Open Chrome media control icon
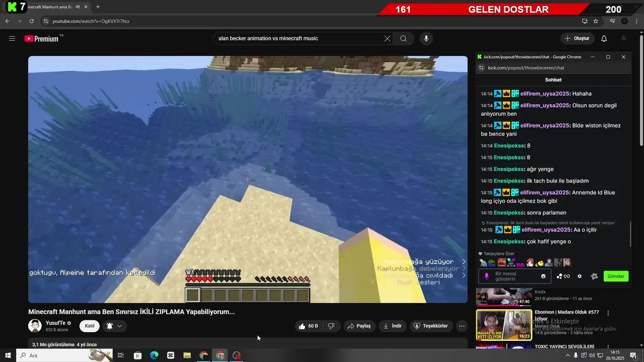 click(x=612, y=21)
